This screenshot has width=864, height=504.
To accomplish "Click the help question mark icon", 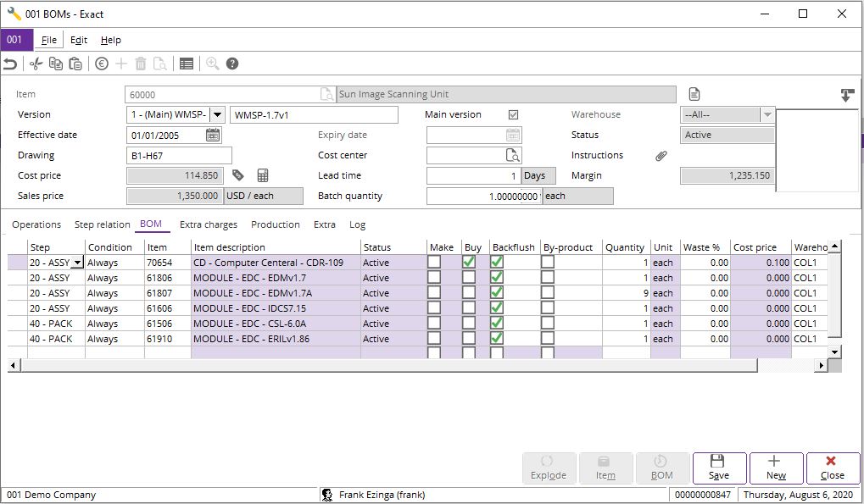I will click(x=232, y=64).
